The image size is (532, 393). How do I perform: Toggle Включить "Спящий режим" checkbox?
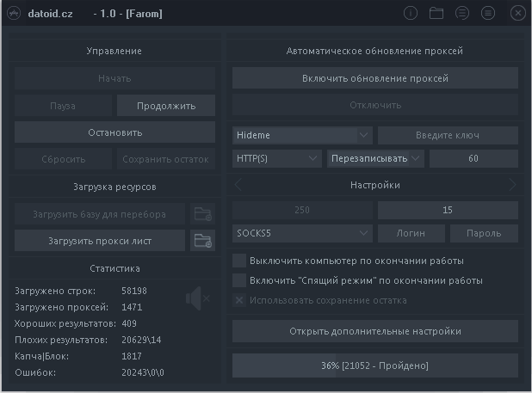(x=239, y=280)
